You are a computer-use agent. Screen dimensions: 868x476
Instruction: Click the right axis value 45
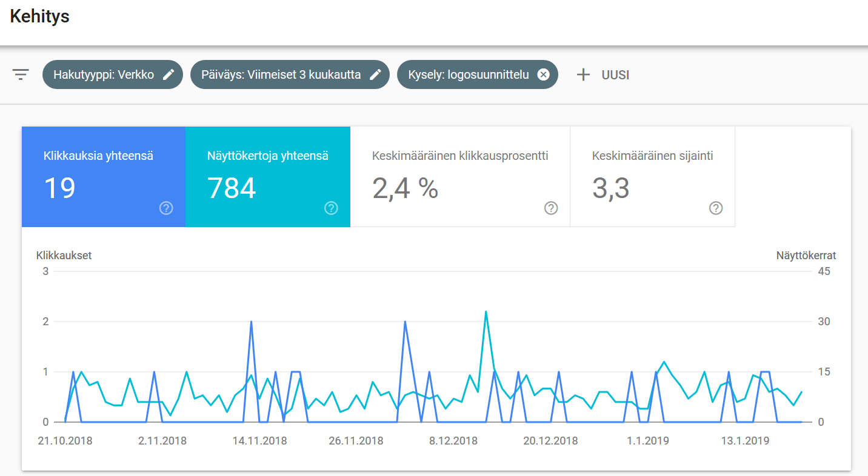(x=824, y=271)
